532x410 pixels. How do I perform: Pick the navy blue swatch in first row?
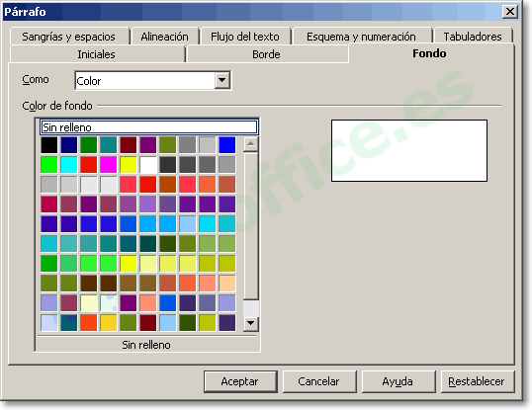[x=69, y=144]
